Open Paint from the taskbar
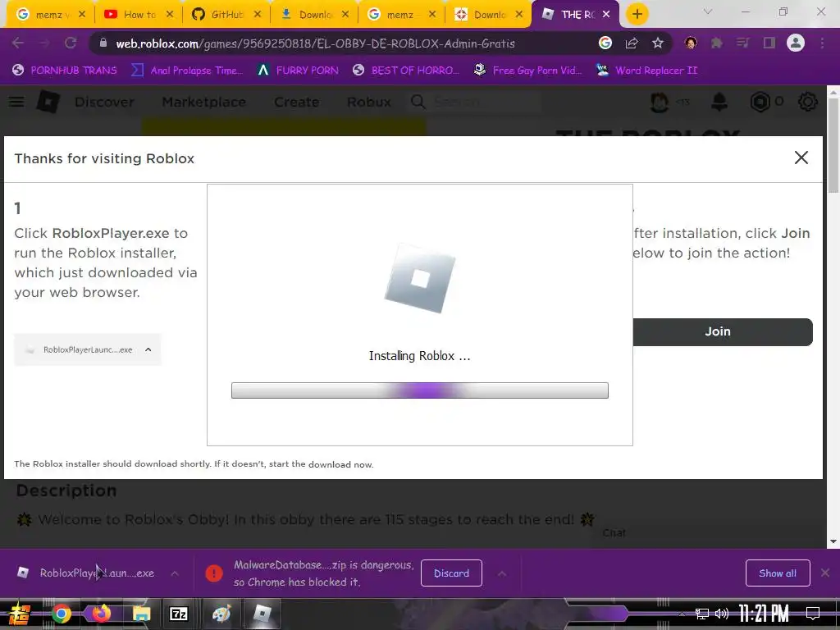 (221, 614)
